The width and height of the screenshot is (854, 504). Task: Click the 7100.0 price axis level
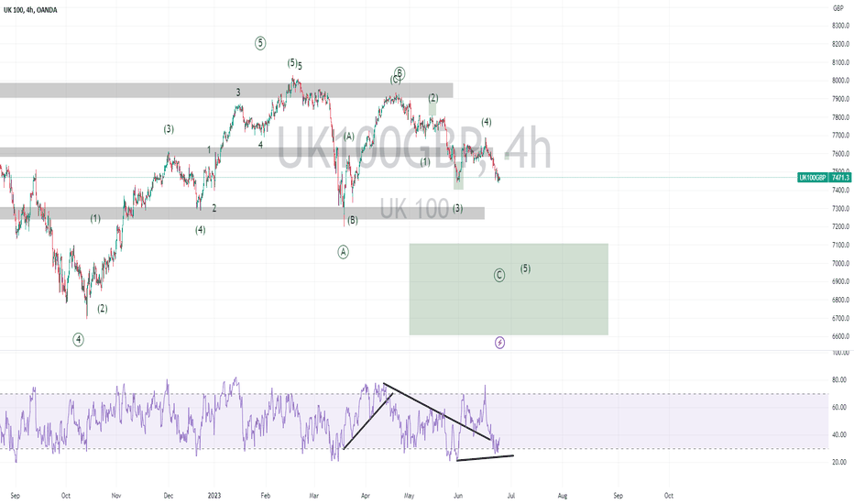840,246
